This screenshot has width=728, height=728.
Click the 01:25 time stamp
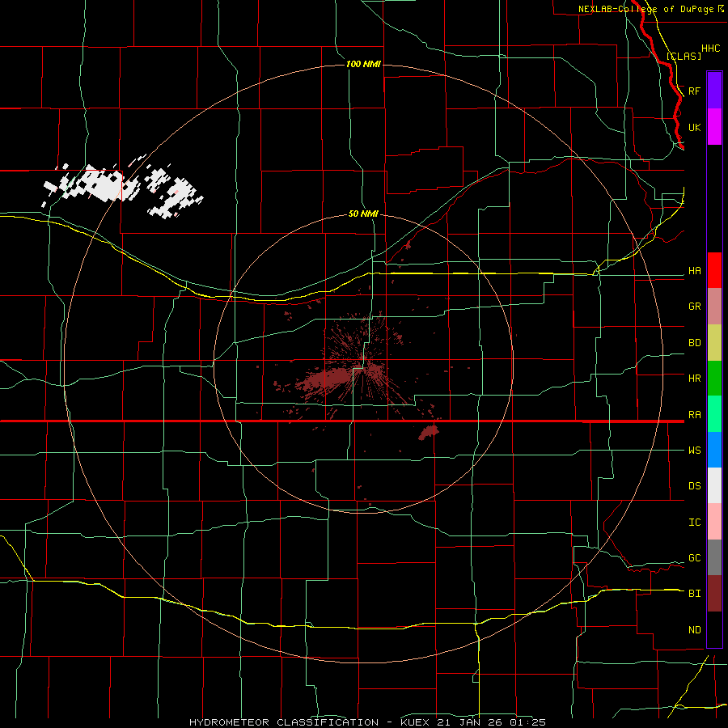point(528,722)
